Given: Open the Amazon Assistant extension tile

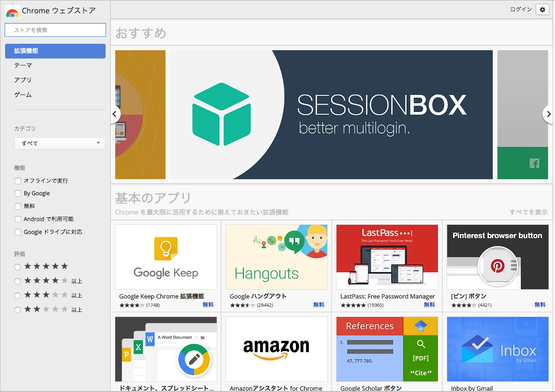Looking at the screenshot, I should [x=277, y=352].
